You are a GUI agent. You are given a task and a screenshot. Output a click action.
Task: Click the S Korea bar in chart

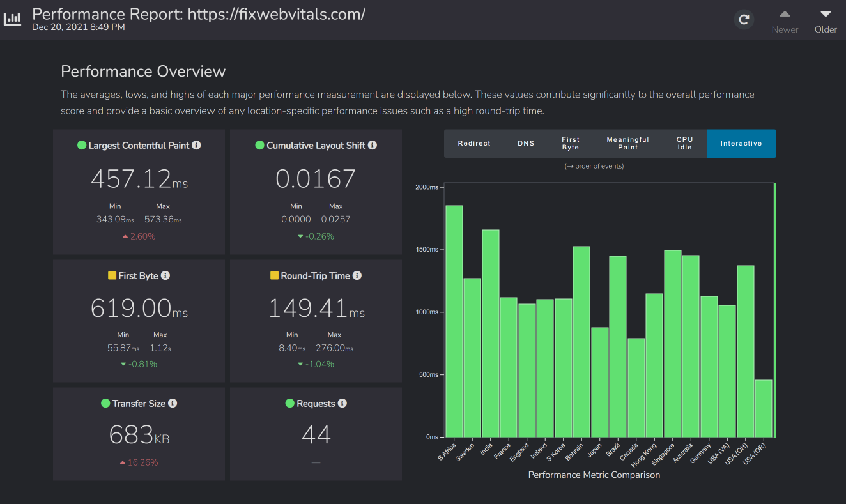[564, 368]
